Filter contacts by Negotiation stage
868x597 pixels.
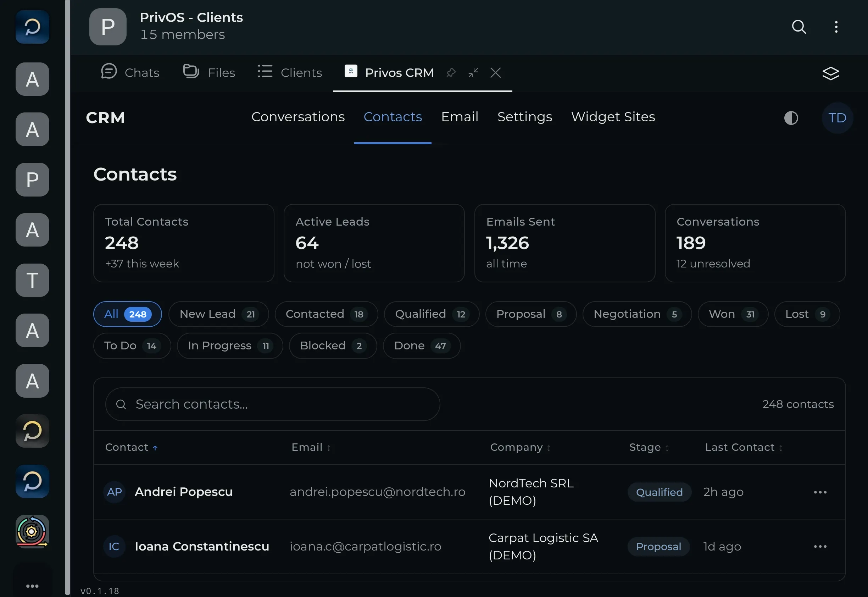click(x=637, y=314)
